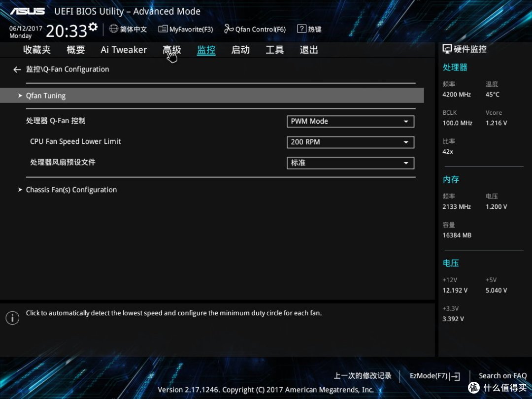Open the 标准 fan profile dropdown
The width and height of the screenshot is (532, 399).
coord(351,163)
